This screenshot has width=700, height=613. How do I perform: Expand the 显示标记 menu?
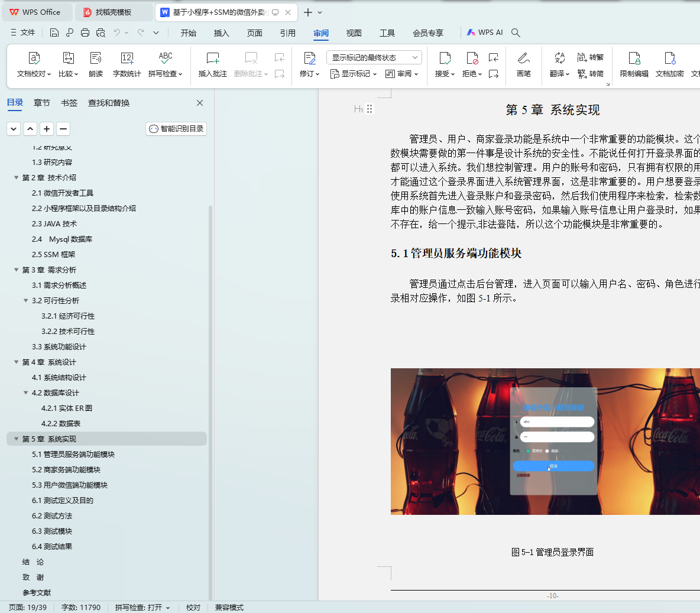pyautogui.click(x=354, y=74)
